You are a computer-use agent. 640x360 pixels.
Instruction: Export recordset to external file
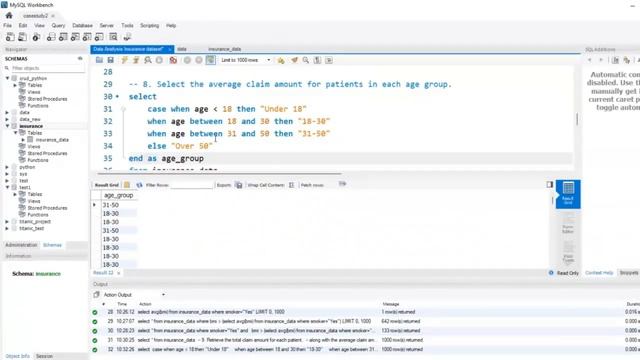click(x=239, y=185)
